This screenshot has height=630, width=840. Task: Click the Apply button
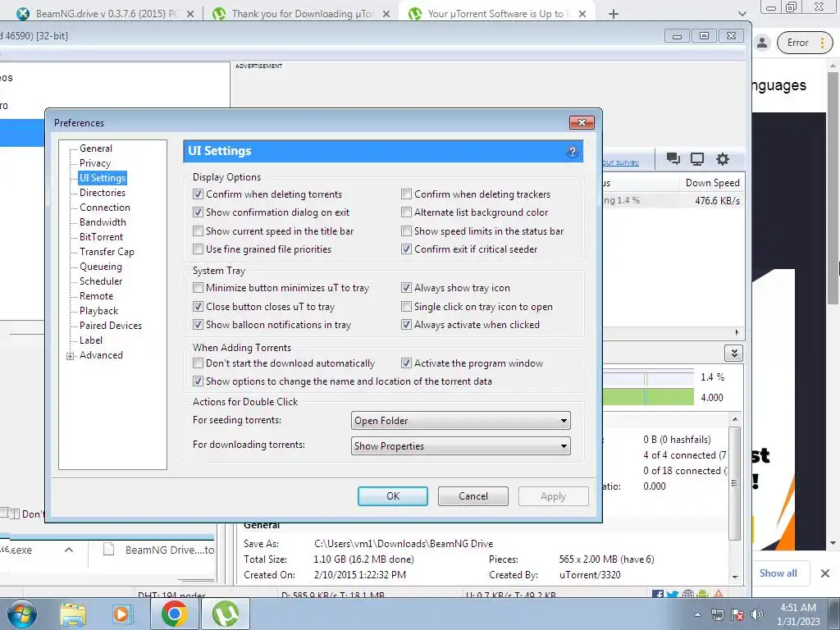coord(554,496)
